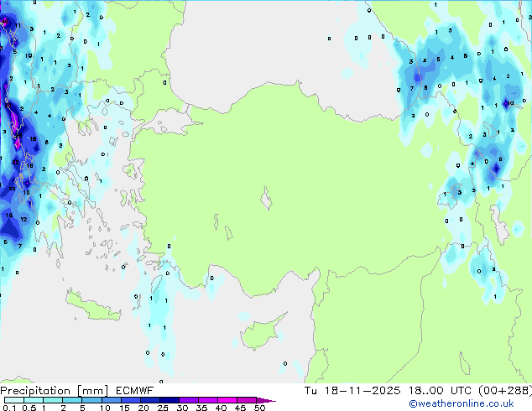The height and width of the screenshot is (411, 532).
Task: Click the '18..00 UTC' time text
Action: coord(440,391)
